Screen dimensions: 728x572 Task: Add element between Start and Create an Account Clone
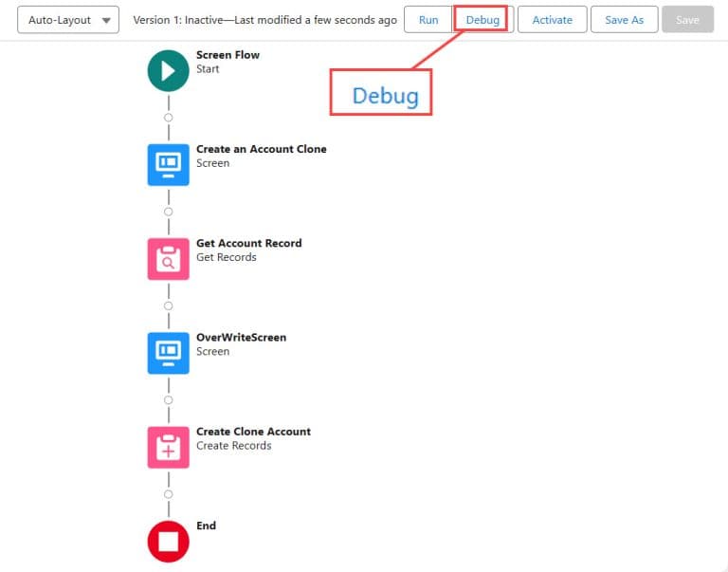[168, 118]
